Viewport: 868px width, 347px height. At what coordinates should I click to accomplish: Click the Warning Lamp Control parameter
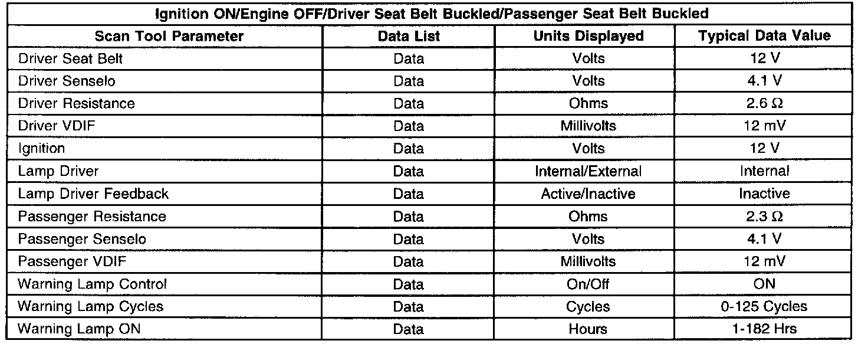pyautogui.click(x=92, y=284)
